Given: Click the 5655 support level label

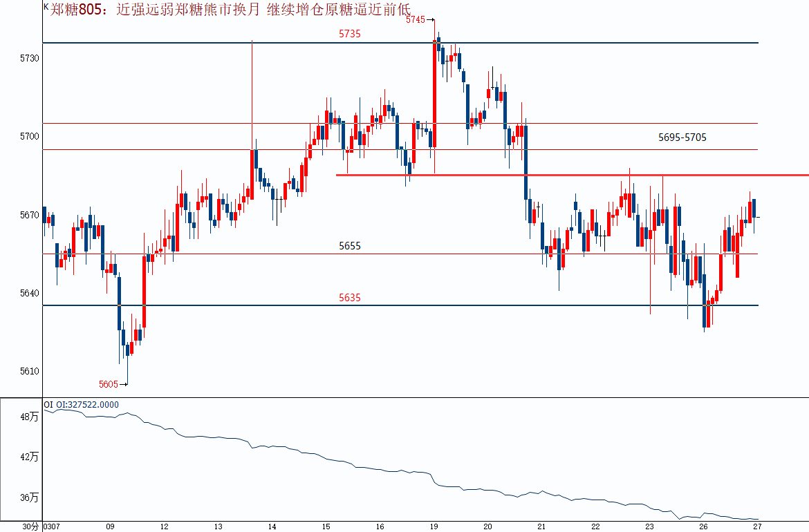Looking at the screenshot, I should (x=350, y=246).
